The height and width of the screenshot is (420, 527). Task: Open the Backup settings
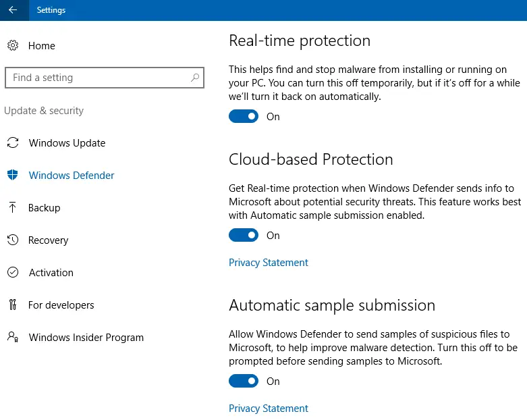(44, 208)
